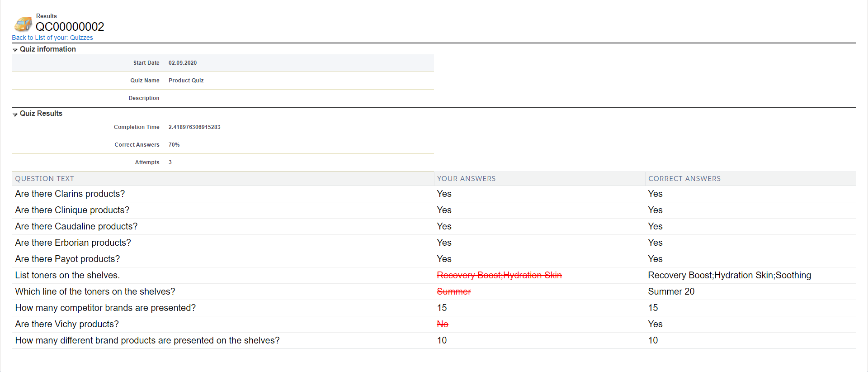This screenshot has width=868, height=372.
Task: Click the struck-through Recovery Boost;Hydration Skin answer
Action: pos(499,275)
